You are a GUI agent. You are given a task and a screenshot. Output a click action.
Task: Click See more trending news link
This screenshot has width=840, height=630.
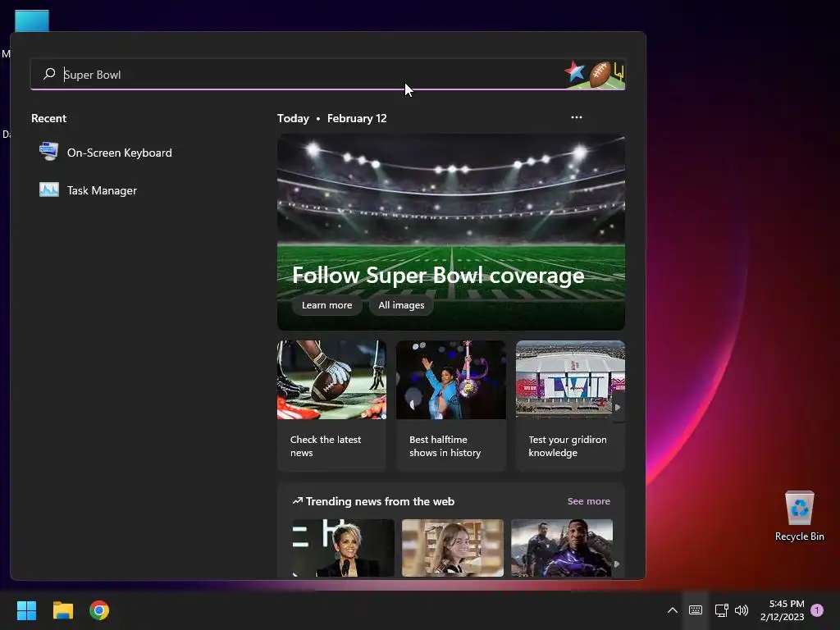[588, 501]
